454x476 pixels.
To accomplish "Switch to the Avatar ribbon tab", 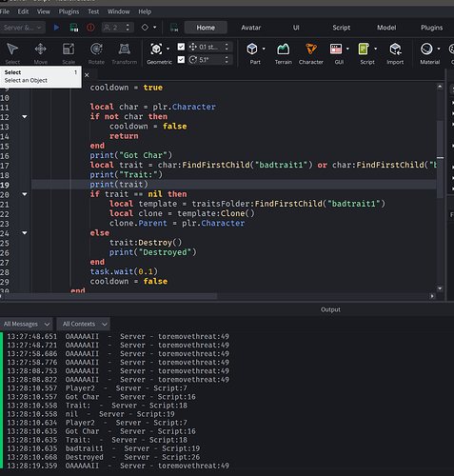I will (x=250, y=28).
